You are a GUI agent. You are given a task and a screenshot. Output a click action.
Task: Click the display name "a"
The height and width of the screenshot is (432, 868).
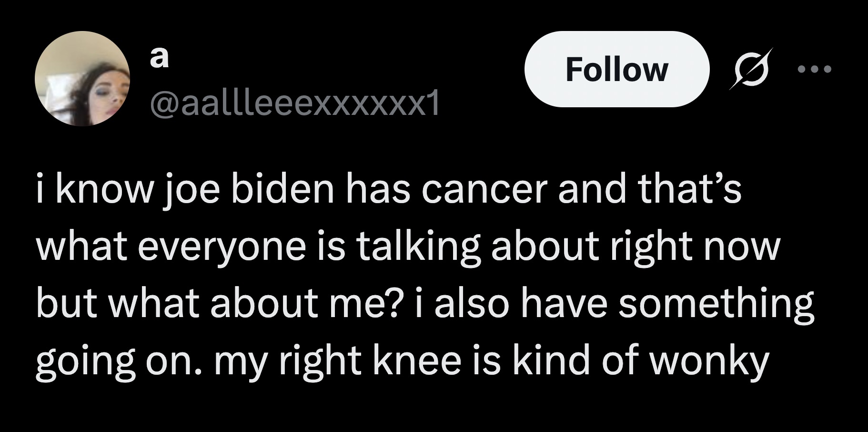(159, 57)
